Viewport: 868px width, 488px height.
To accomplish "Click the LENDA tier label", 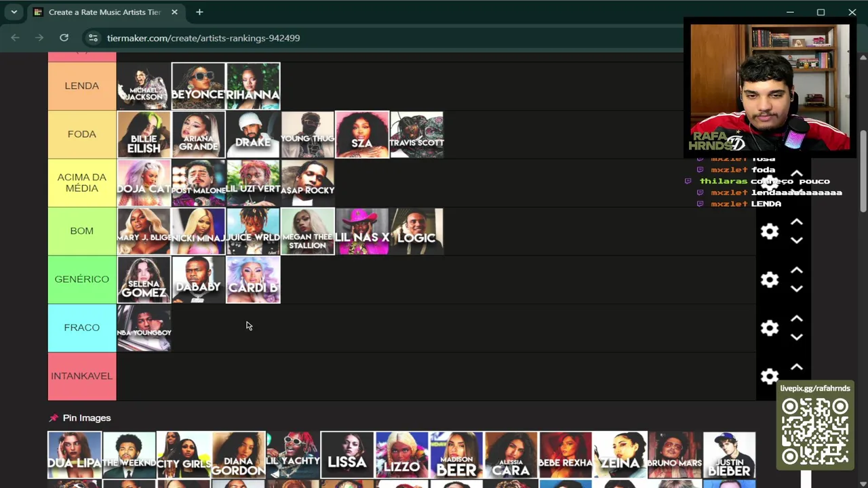I will 81,86.
